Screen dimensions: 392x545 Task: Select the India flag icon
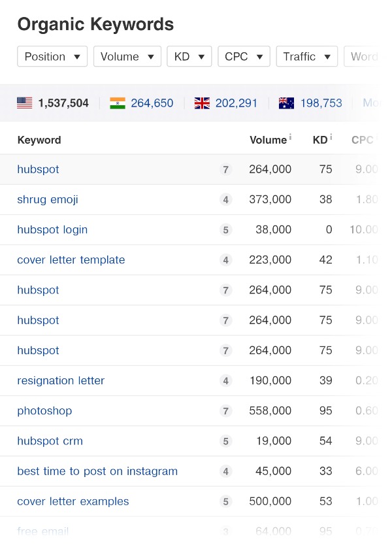click(118, 103)
